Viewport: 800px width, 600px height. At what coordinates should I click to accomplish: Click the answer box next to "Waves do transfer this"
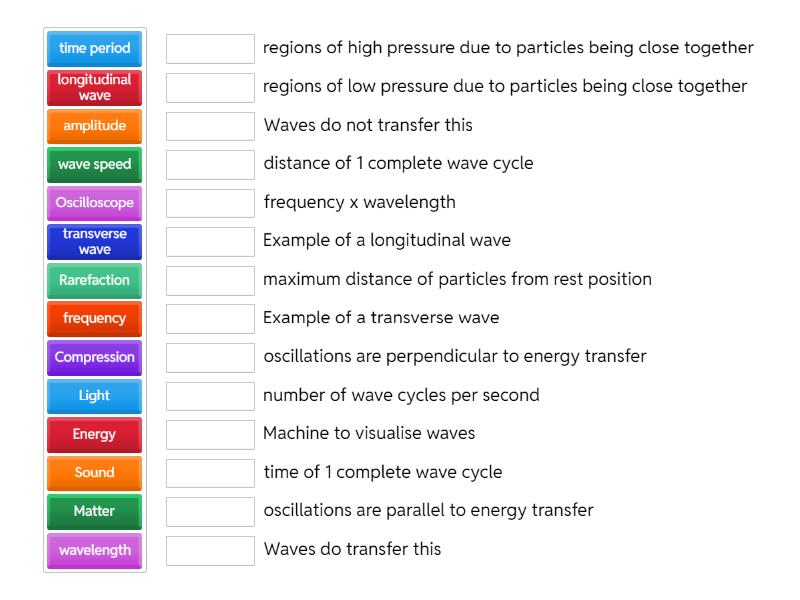click(210, 550)
